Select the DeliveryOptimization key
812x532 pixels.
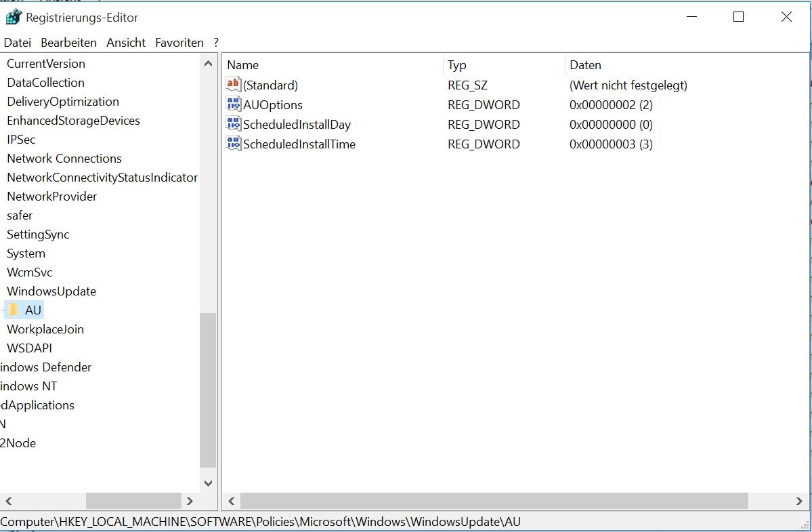click(63, 102)
